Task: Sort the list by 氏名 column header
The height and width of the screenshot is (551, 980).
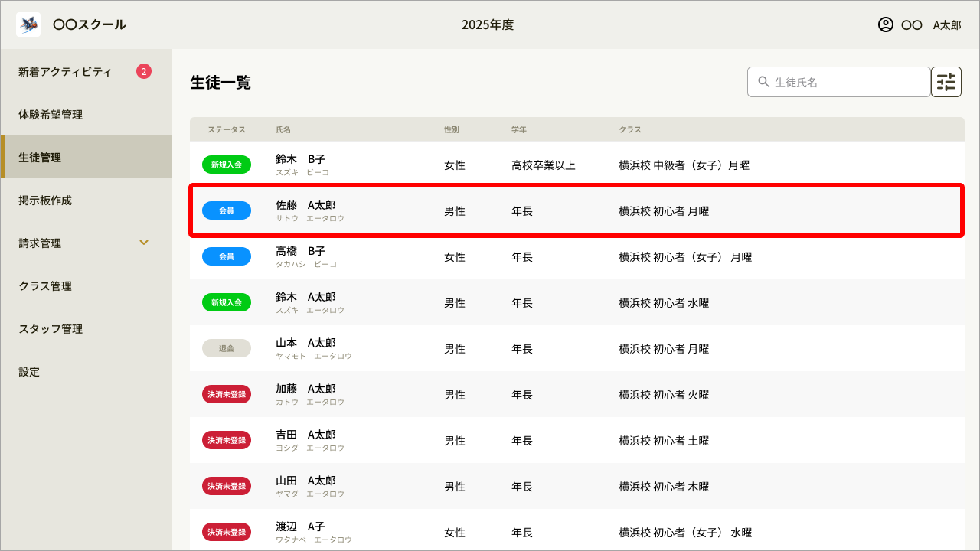Action: [x=283, y=129]
